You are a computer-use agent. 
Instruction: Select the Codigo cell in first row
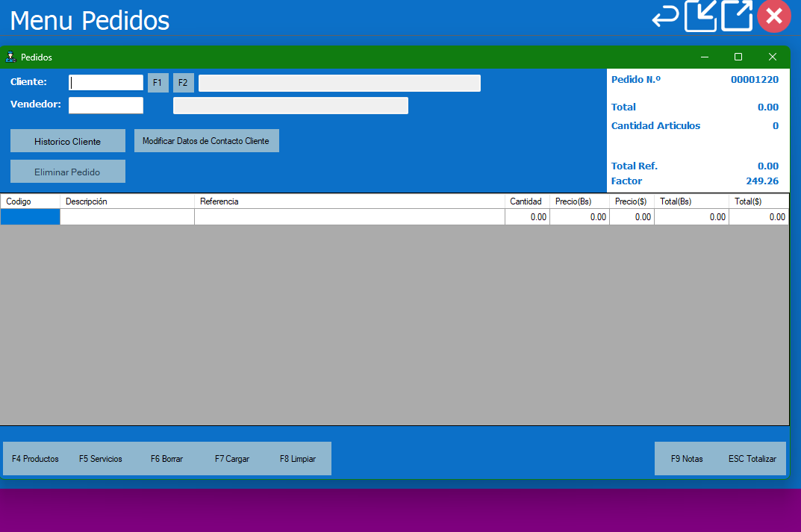(31, 217)
